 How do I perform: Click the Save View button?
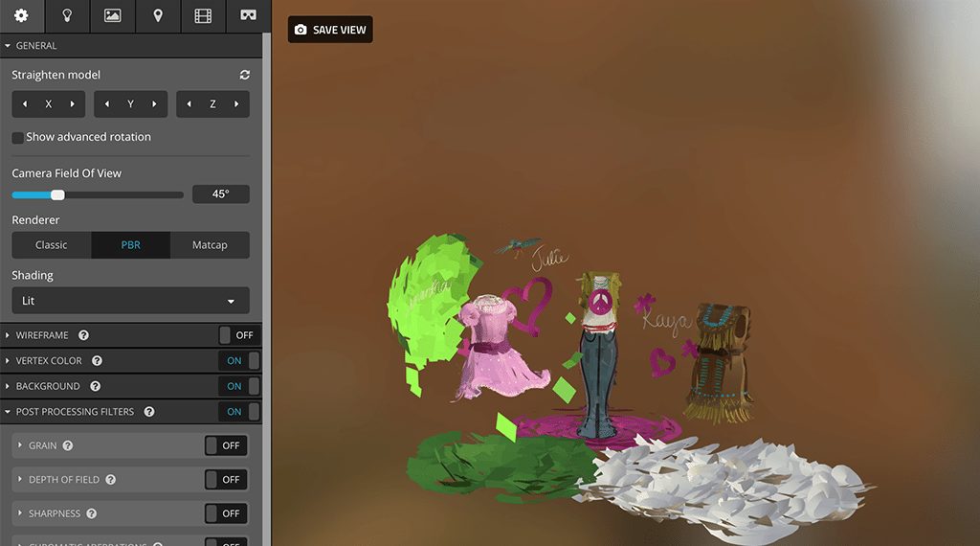point(330,30)
